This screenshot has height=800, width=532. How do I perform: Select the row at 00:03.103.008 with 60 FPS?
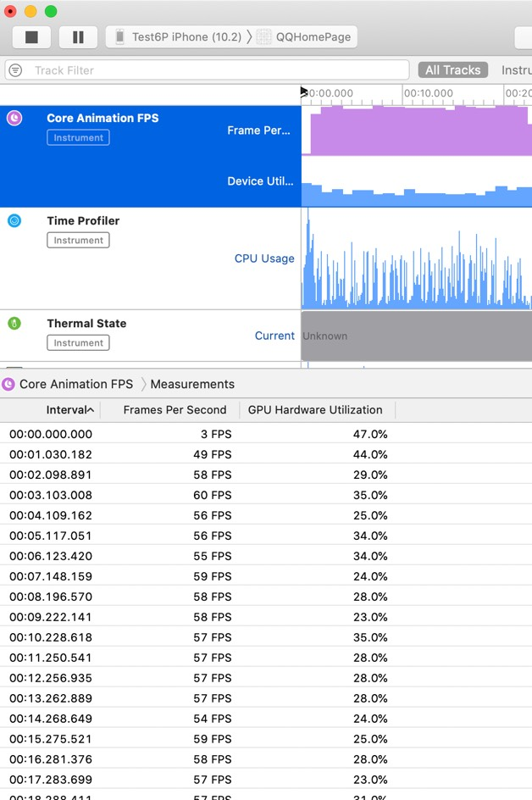[x=266, y=495]
